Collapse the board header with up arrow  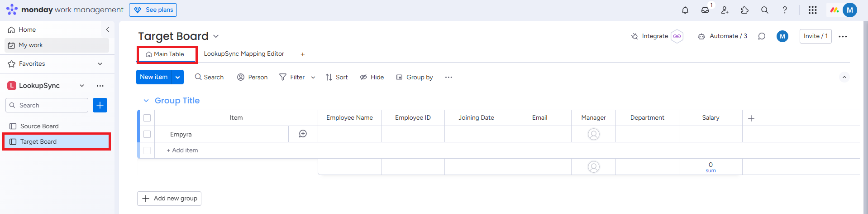[x=844, y=77]
